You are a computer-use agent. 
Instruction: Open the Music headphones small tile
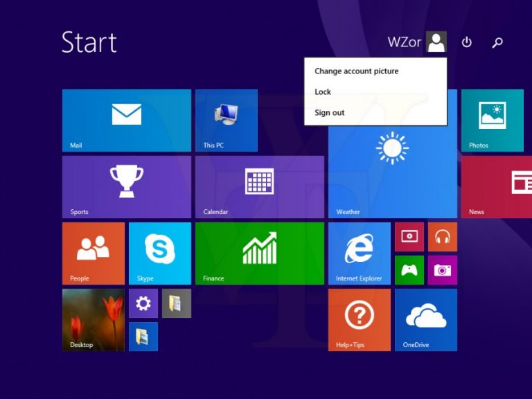[x=443, y=237]
